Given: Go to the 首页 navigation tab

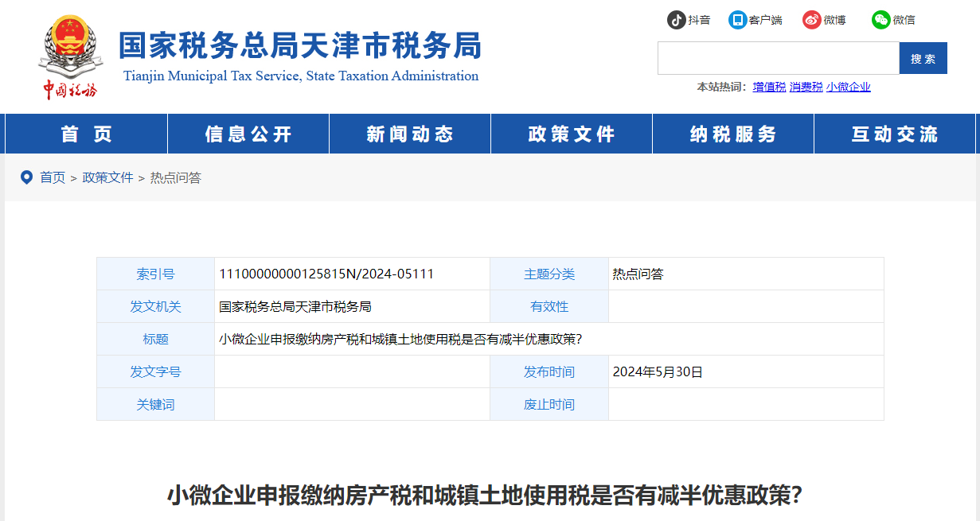Looking at the screenshot, I should [x=87, y=134].
